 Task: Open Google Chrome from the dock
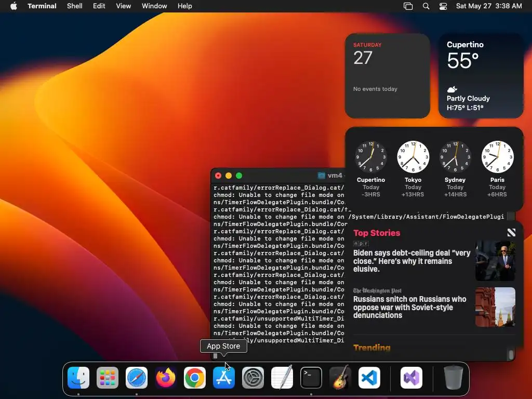[195, 377]
